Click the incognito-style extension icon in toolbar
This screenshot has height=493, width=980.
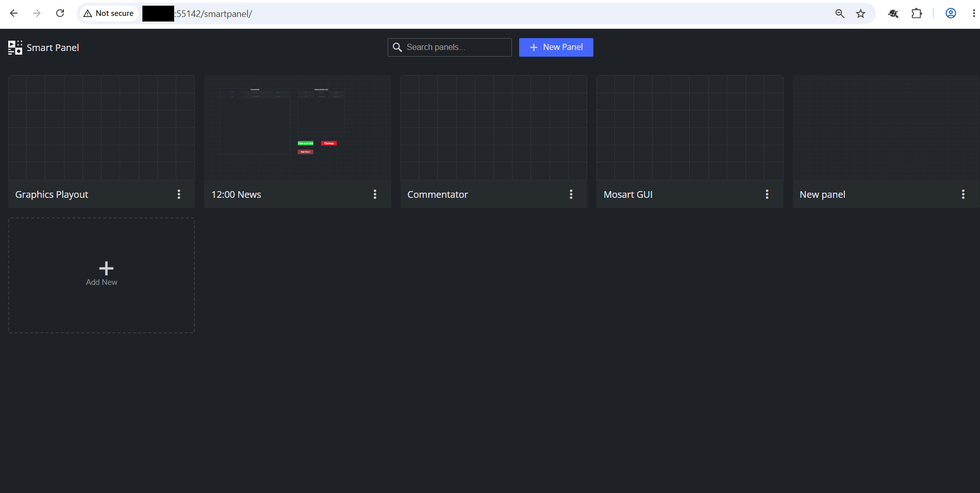tap(893, 13)
